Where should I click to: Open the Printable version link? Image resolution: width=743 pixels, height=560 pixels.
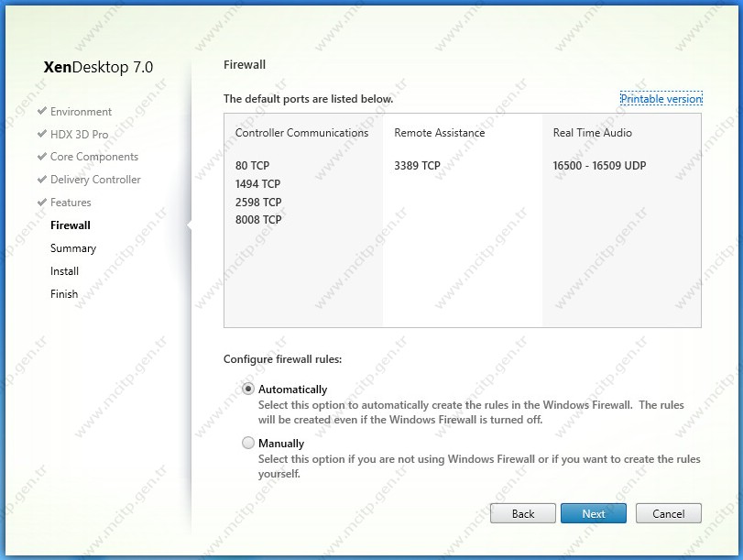pyautogui.click(x=661, y=99)
